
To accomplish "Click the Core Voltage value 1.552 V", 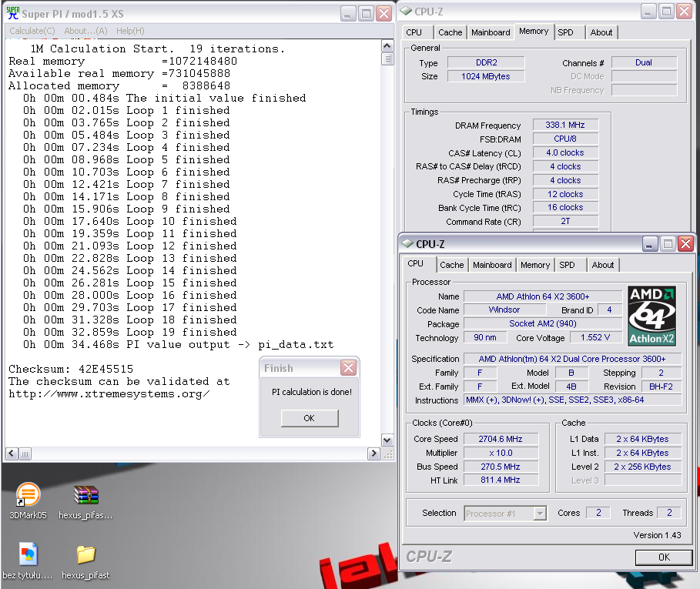I will point(595,337).
